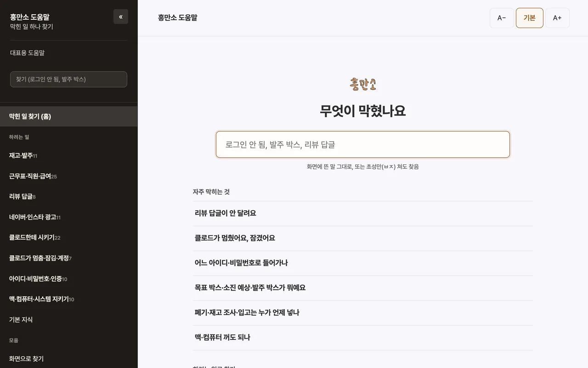The width and height of the screenshot is (588, 368).
Task: Open 네이버·인스타 광고 category
Action: (68, 217)
